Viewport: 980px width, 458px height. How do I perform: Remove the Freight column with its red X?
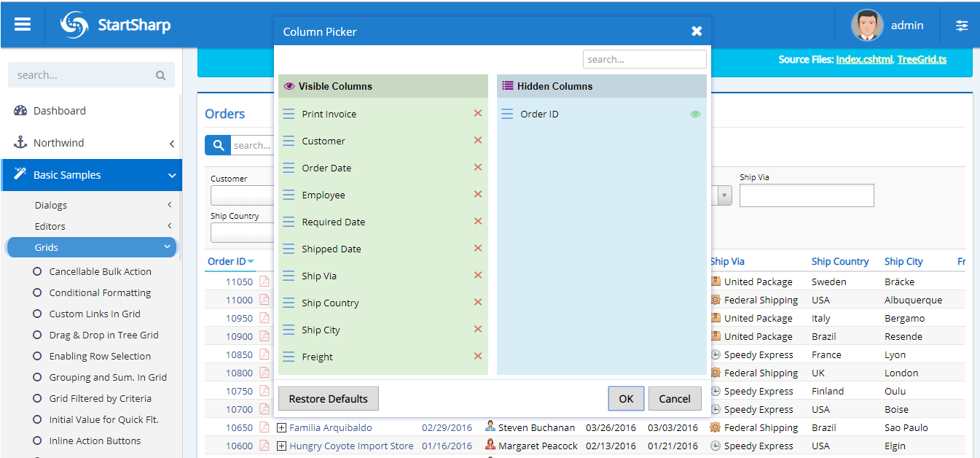pos(478,357)
